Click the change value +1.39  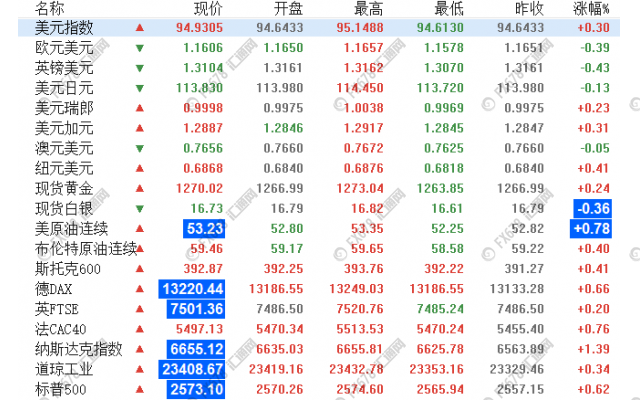[593, 349]
